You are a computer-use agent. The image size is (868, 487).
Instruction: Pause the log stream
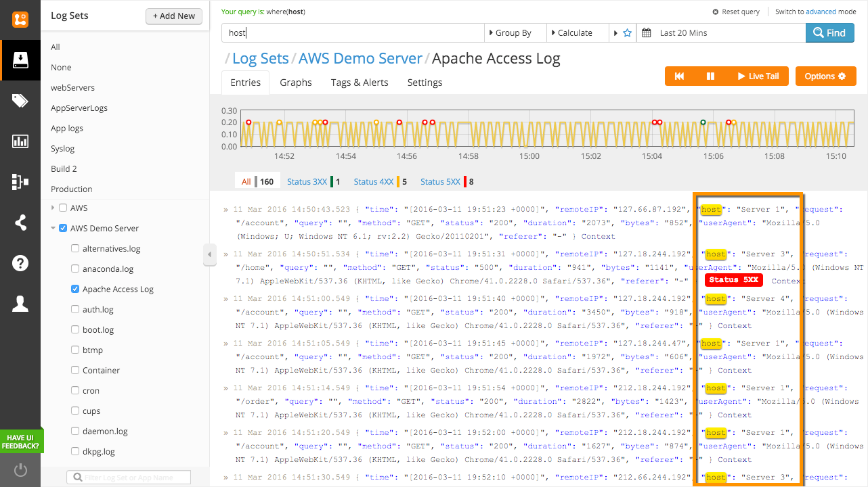(x=710, y=76)
